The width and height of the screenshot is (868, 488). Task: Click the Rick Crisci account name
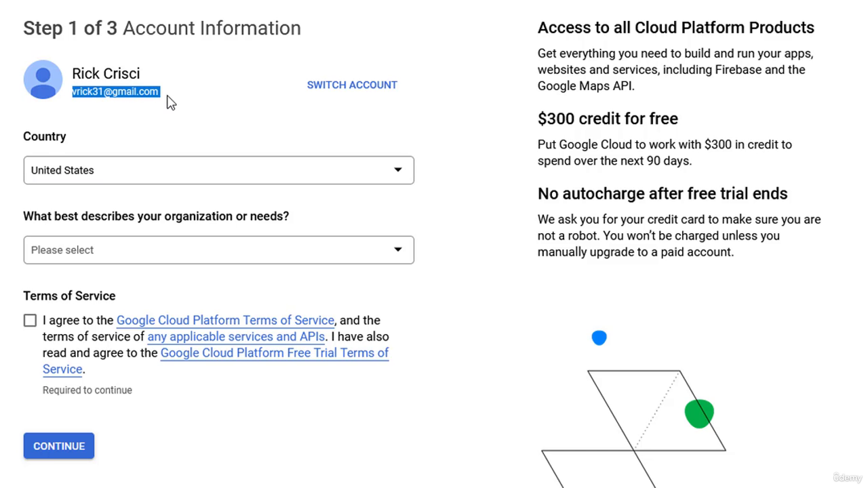coord(106,73)
